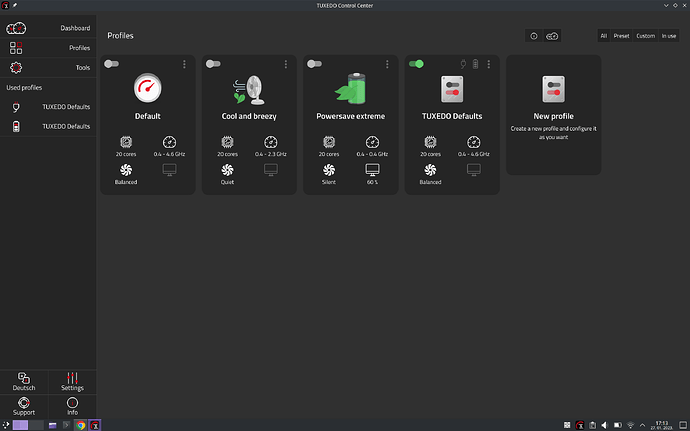The width and height of the screenshot is (690, 431).
Task: Click the Default profile title text
Action: [x=148, y=116]
